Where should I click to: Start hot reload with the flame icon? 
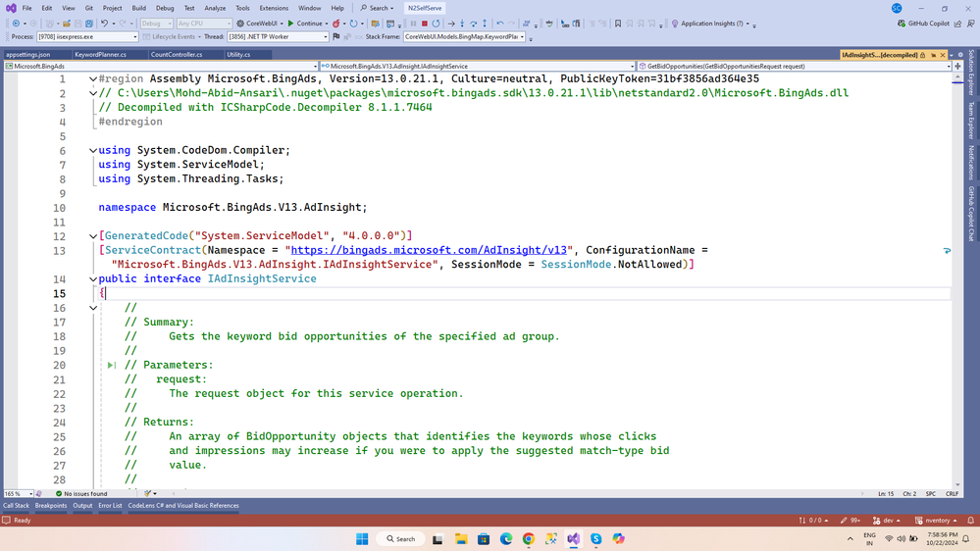tap(336, 24)
